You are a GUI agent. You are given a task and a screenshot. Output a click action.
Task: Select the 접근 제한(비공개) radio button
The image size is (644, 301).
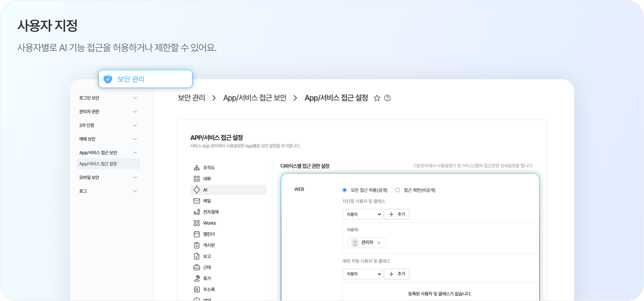tap(397, 190)
